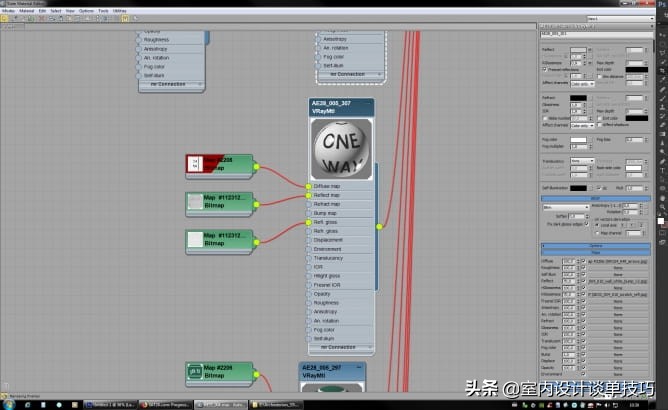Click the Refl. gloss input socket
Image resolution: width=668 pixels, height=410 pixels.
pyautogui.click(x=308, y=222)
